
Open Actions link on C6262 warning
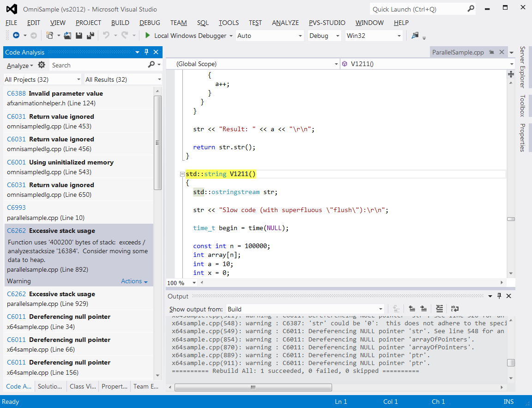point(134,281)
